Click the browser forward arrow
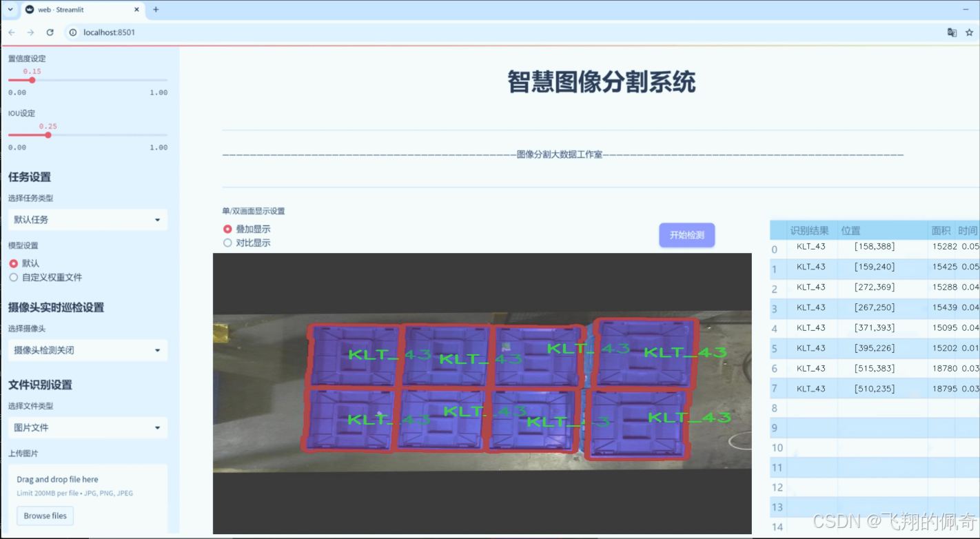980x539 pixels. click(x=30, y=32)
